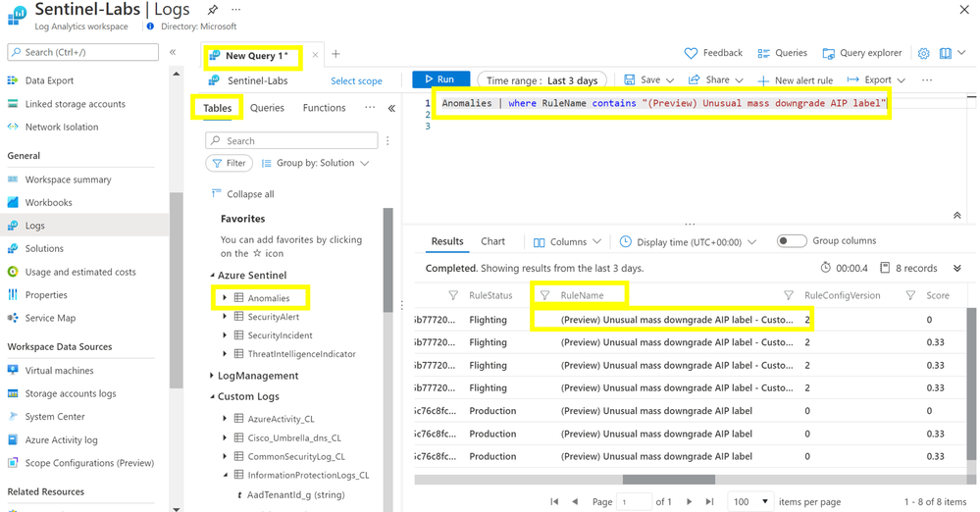The image size is (980, 512).
Task: Collapse the query editor with double up arrows
Action: (956, 215)
